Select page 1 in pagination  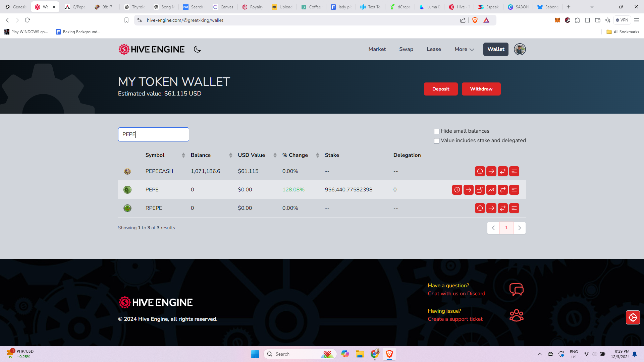(506, 228)
